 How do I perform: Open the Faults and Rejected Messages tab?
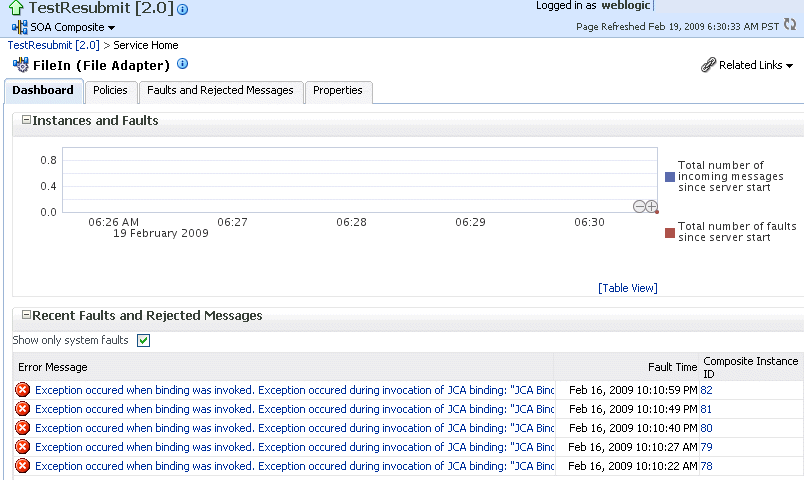tap(220, 90)
